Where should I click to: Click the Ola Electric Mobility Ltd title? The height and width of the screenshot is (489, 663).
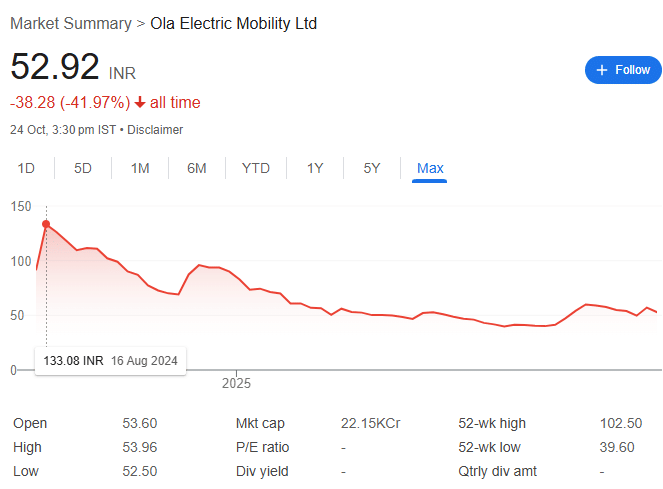pyautogui.click(x=233, y=23)
